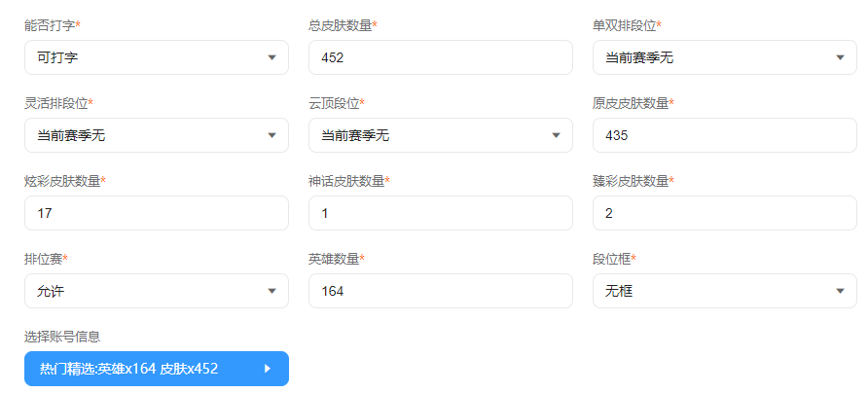Viewport: 868px width, 393px height.
Task: Click the 神话皮肤数量 input field
Action: (440, 213)
